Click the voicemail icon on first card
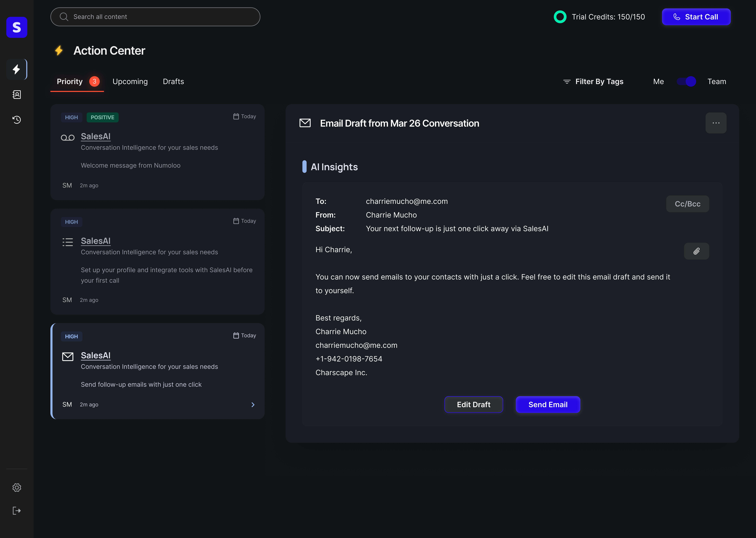 [x=68, y=137]
